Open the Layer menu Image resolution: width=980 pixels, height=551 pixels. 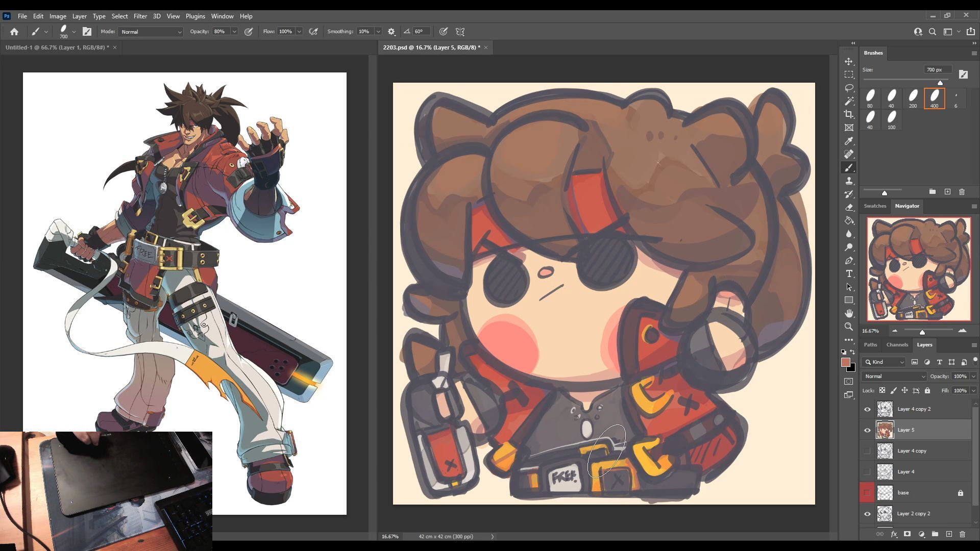[x=79, y=16]
